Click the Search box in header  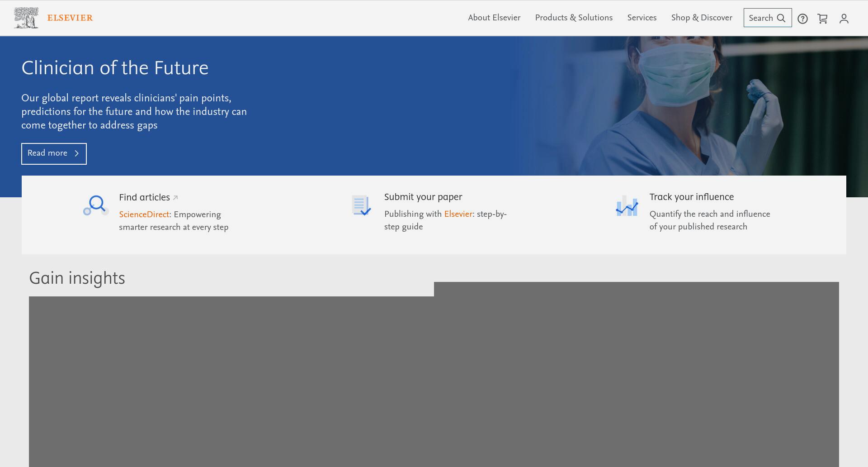(768, 18)
